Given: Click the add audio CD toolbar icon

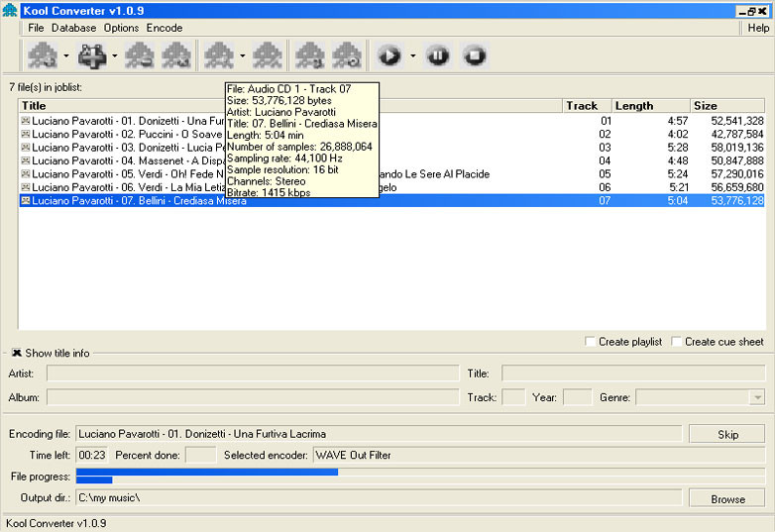Looking at the screenshot, I should coord(43,55).
